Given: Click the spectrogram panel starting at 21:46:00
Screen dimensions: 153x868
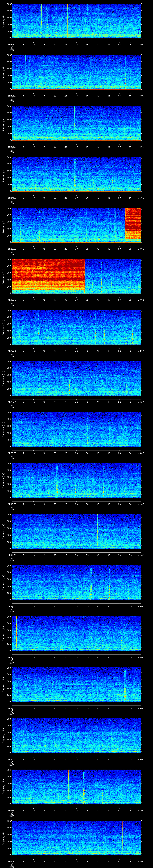Looking at the screenshot, I should point(77,787).
